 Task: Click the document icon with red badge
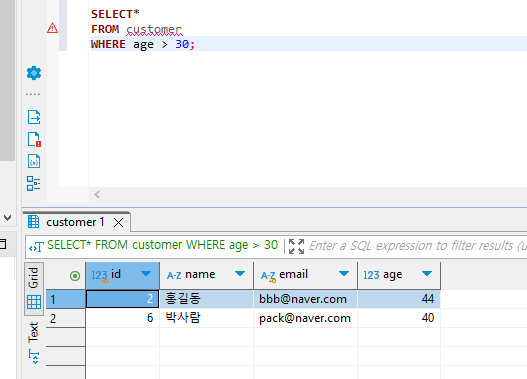tap(34, 139)
